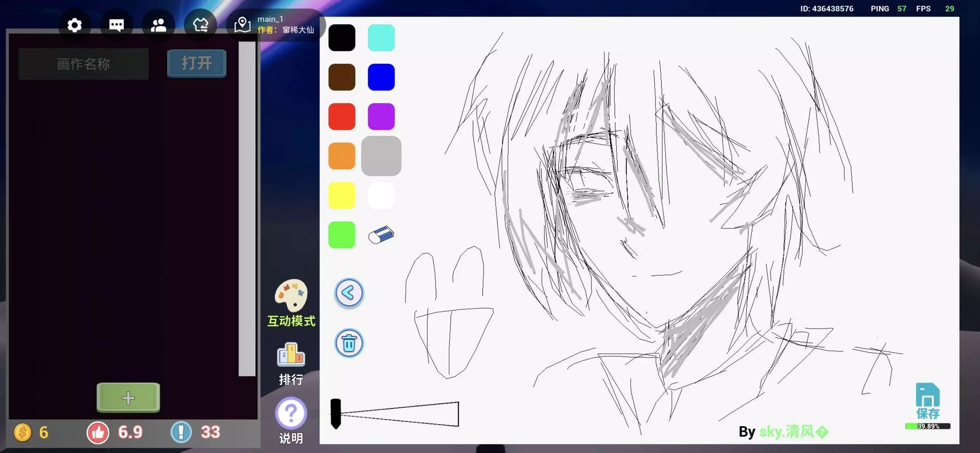980x453 pixels.
Task: Click the blue exclamation report icon
Action: pyautogui.click(x=181, y=433)
